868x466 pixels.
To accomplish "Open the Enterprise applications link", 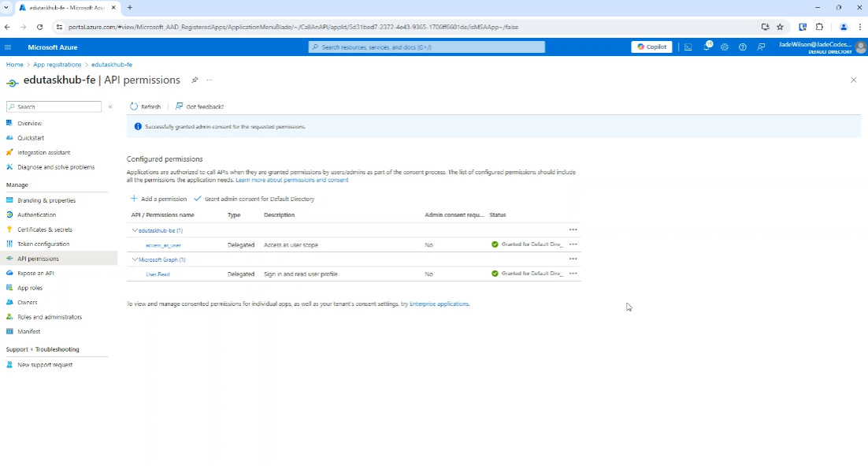I will pyautogui.click(x=439, y=304).
